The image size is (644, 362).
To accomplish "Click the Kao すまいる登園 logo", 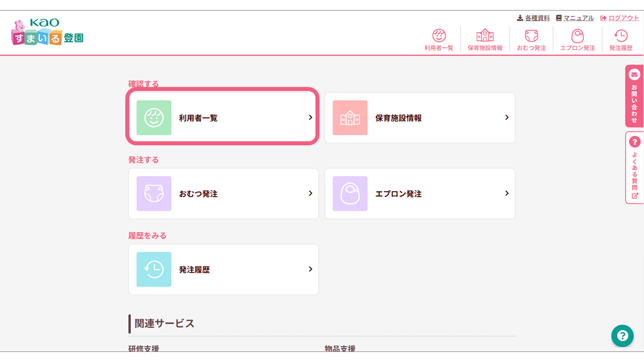I will (x=47, y=32).
